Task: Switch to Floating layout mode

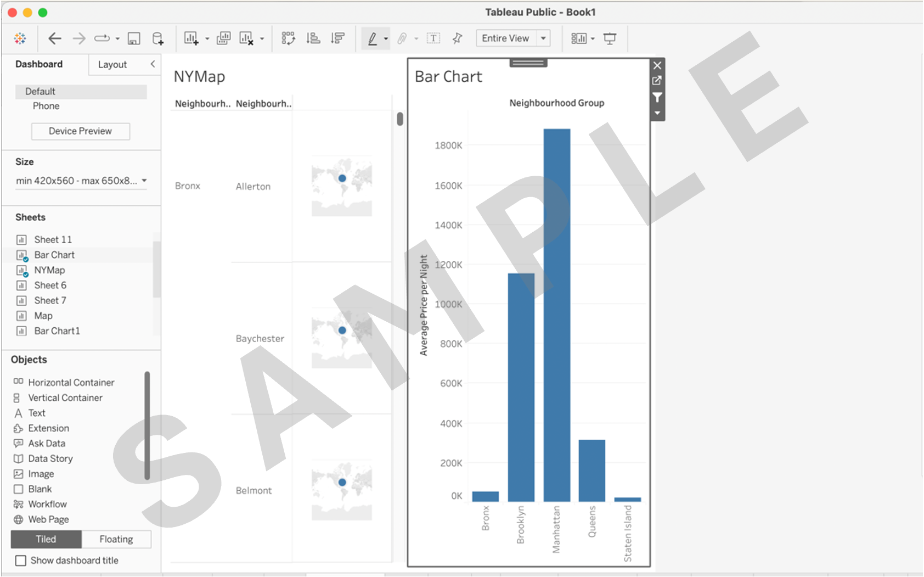Action: (x=116, y=539)
